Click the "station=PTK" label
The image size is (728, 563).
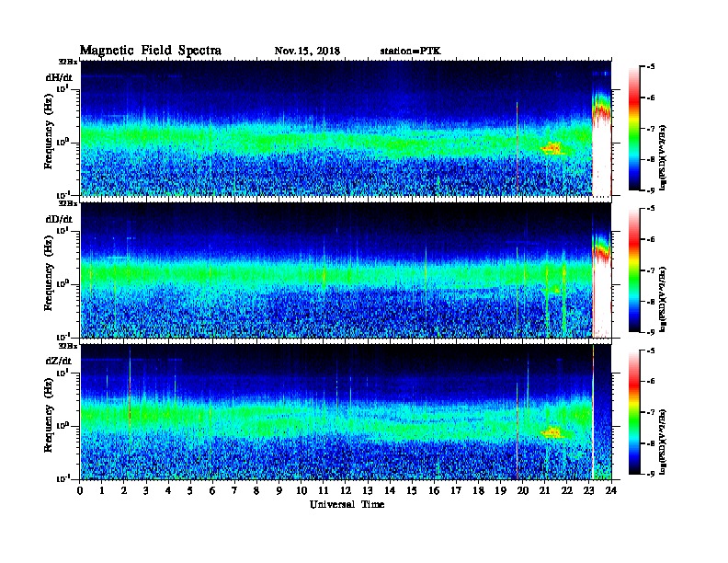[411, 51]
